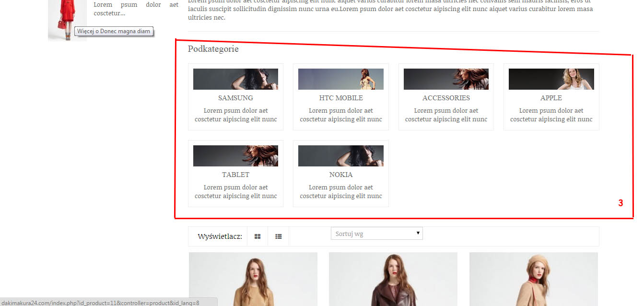644x306 pixels.
Task: Open the SAMSUNG subcategory link
Action: pos(235,98)
